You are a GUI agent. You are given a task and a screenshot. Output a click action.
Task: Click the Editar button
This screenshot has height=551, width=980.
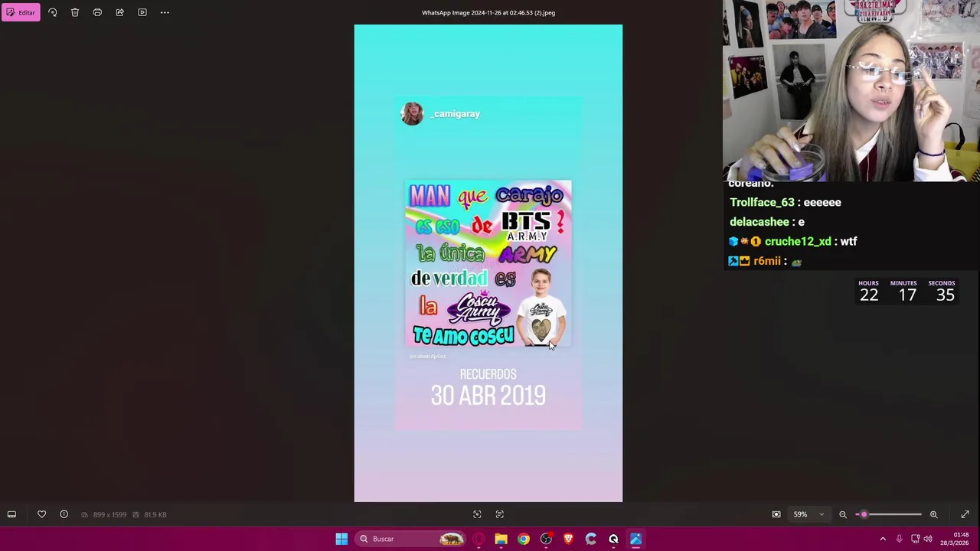[21, 12]
